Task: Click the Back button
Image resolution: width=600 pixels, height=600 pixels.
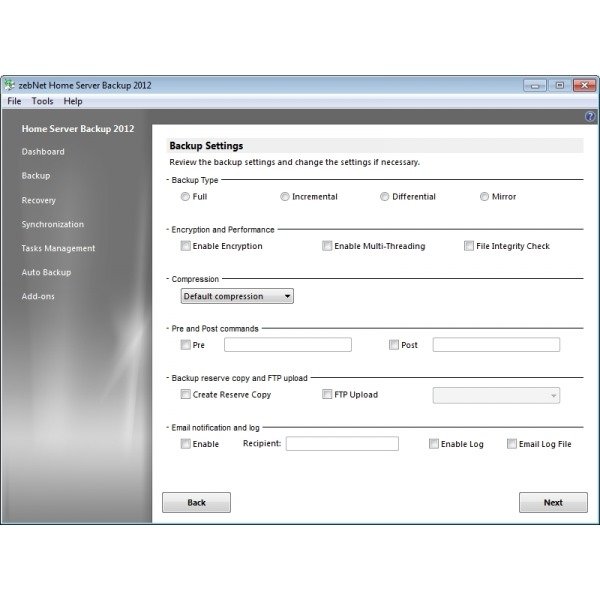Action: tap(196, 502)
